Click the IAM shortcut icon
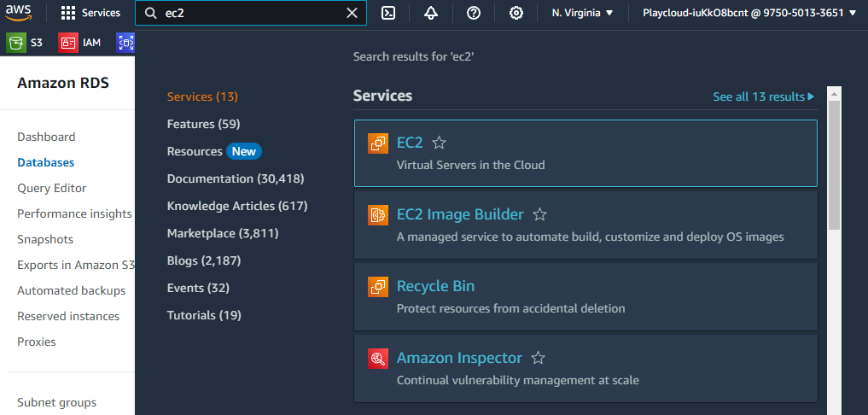Viewport: 868px width, 415px height. (x=68, y=42)
